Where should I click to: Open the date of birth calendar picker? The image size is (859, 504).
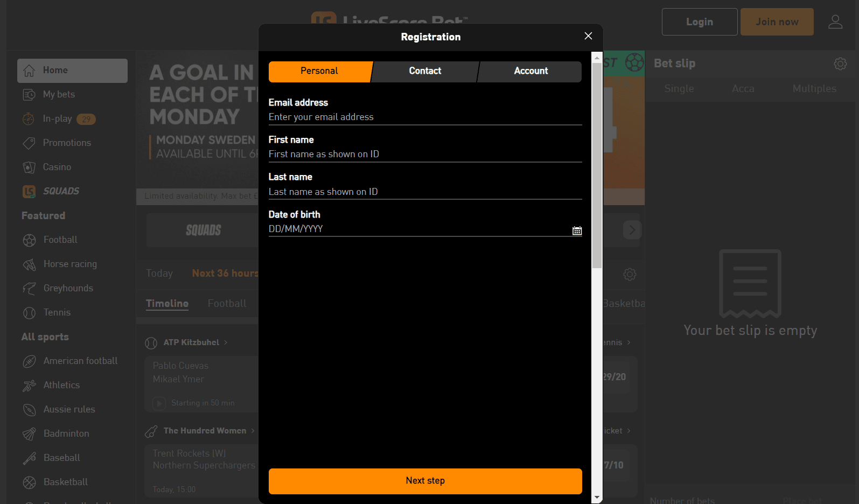click(577, 230)
